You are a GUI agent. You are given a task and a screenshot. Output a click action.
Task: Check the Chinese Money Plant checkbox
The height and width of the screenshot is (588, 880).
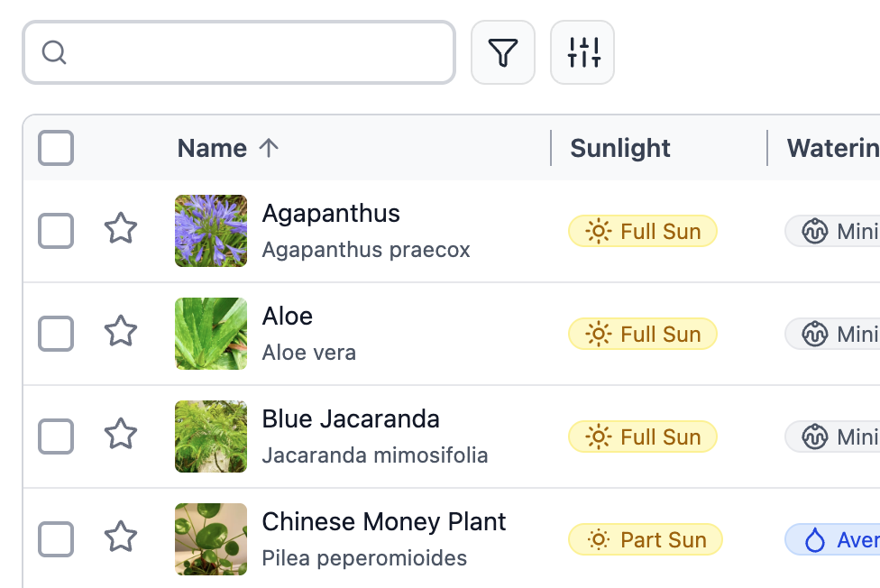[56, 539]
